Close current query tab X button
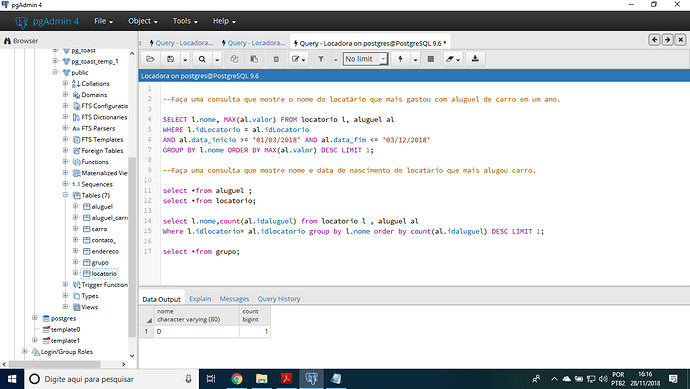Viewport: 690px width, 389px height. (680, 40)
